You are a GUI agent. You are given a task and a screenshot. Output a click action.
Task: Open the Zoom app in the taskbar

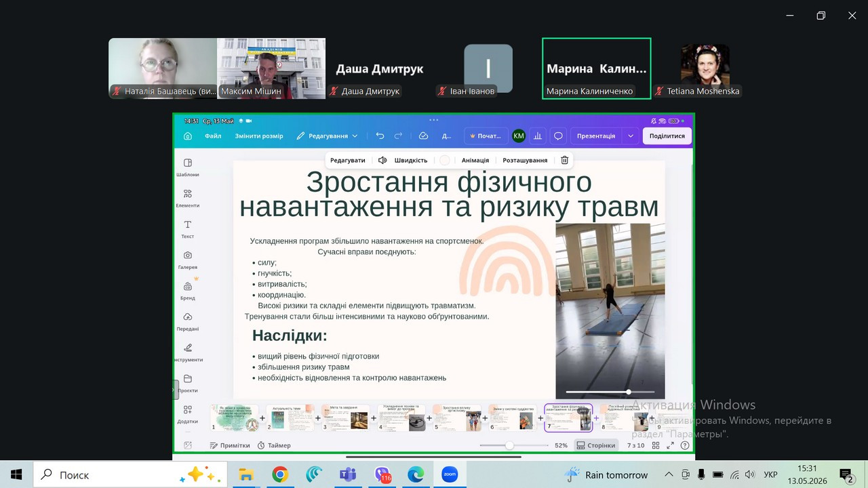pos(449,474)
